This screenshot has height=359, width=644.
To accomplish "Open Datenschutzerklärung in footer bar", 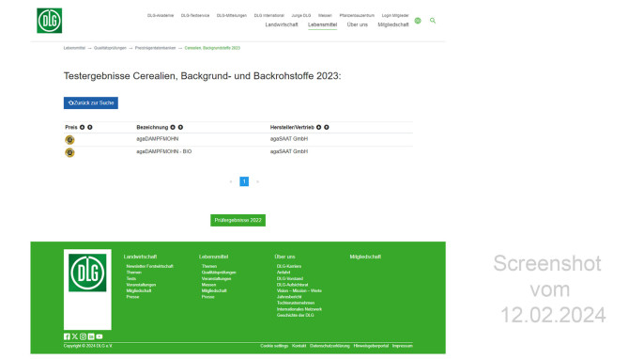I will [x=330, y=346].
